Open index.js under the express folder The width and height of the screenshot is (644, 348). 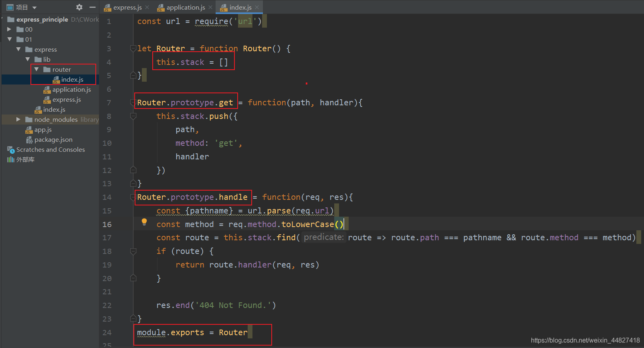tap(54, 109)
